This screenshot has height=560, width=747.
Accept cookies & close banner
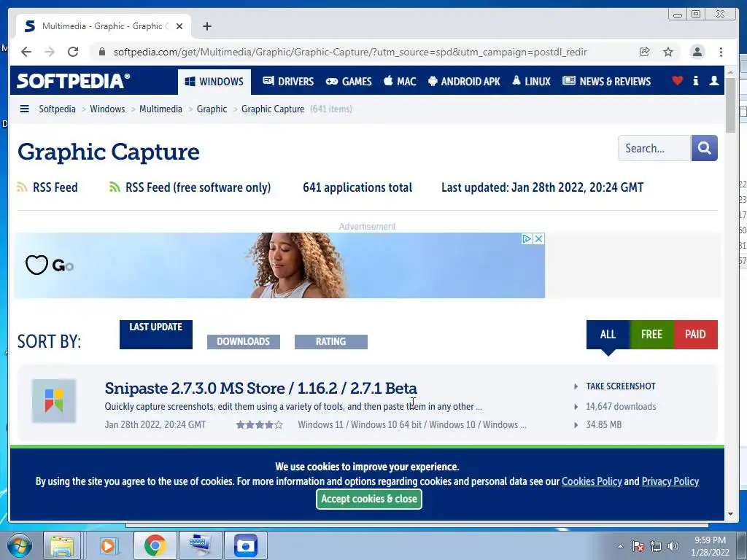pos(368,499)
